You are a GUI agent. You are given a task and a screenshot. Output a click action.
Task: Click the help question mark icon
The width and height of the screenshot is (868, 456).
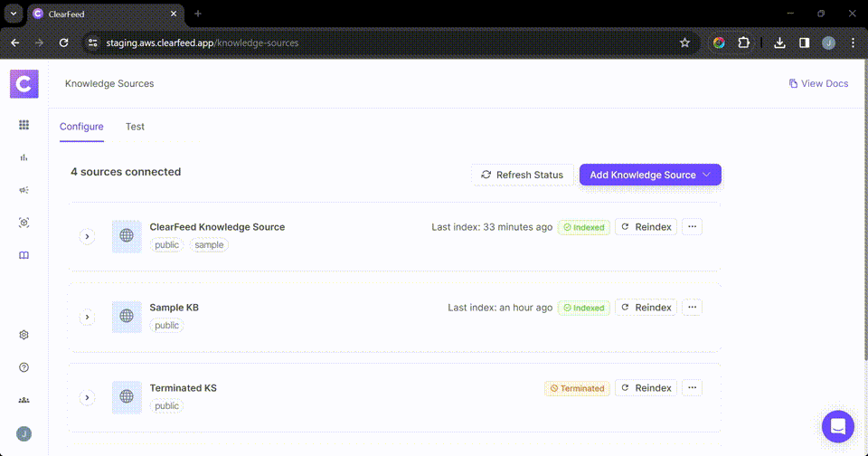24,367
